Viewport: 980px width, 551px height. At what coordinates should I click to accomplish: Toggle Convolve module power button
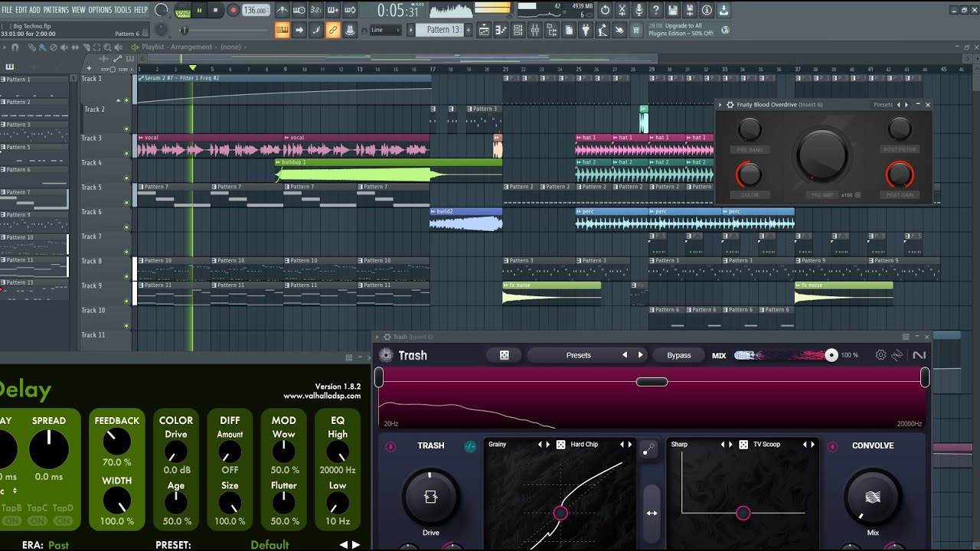833,446
